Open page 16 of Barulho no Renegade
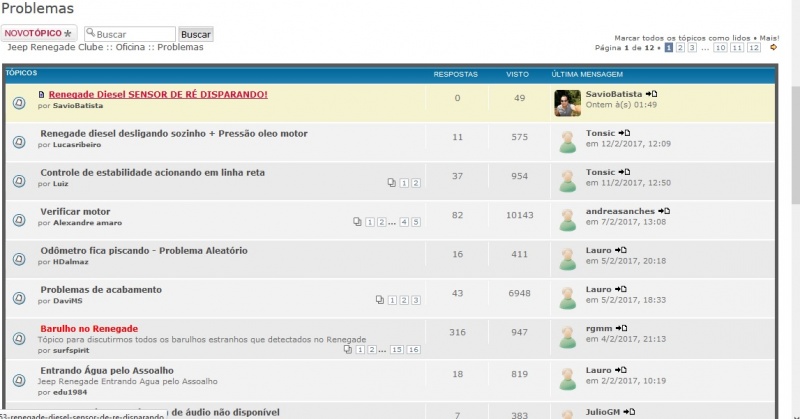800x419 pixels. pyautogui.click(x=414, y=350)
